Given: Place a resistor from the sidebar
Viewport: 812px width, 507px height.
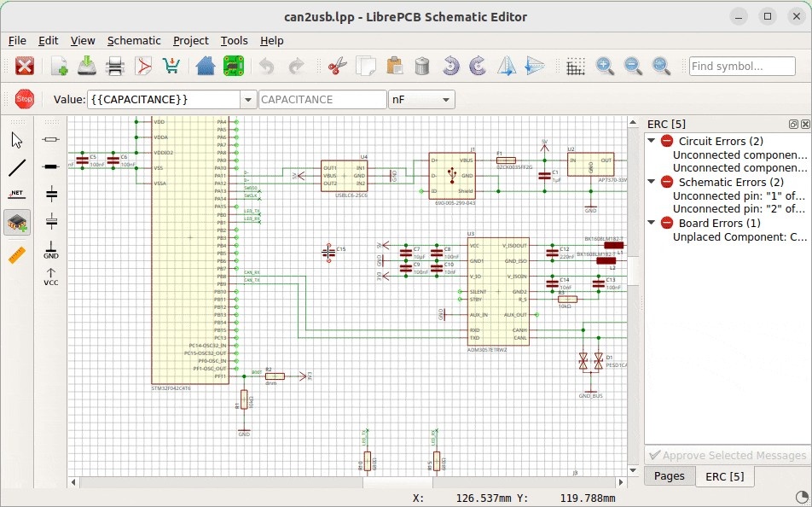Looking at the screenshot, I should click(x=49, y=140).
